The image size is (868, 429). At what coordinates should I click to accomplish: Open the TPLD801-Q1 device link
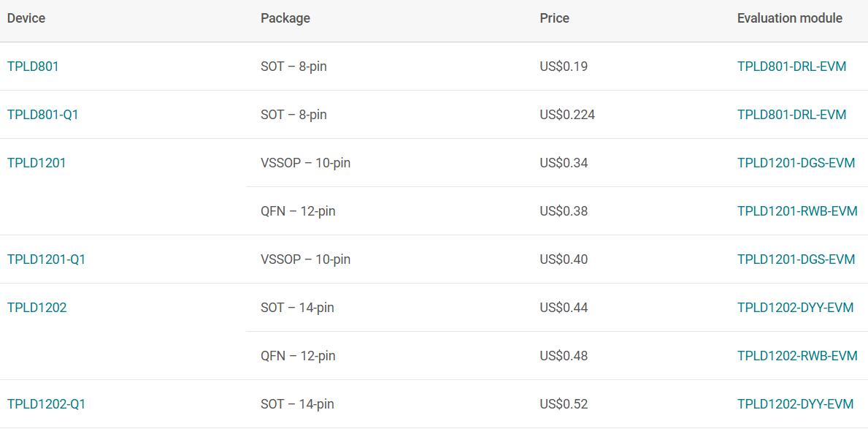[x=42, y=115]
